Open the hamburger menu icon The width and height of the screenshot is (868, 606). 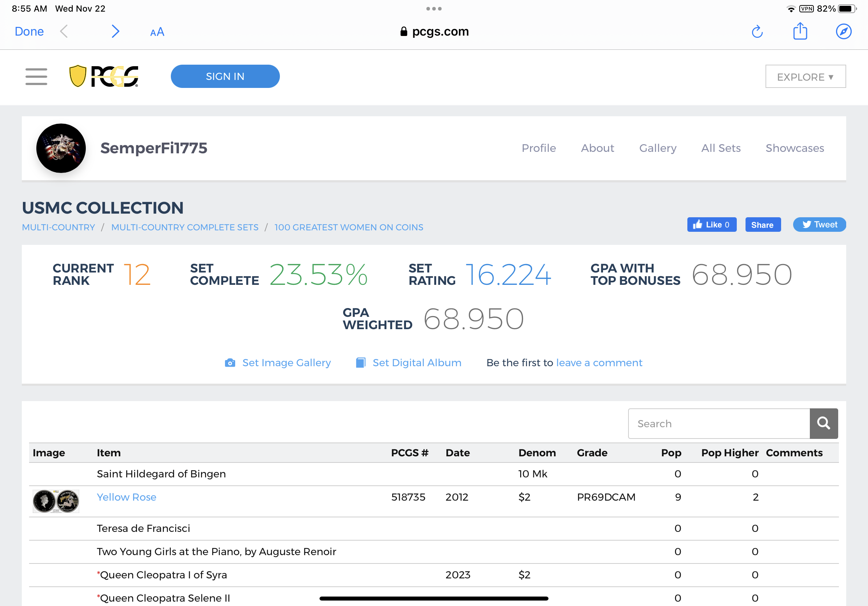36,76
